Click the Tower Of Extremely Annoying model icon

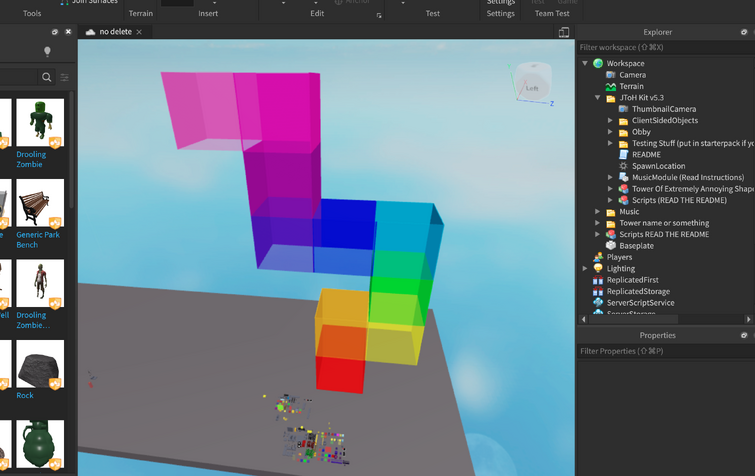pos(624,189)
